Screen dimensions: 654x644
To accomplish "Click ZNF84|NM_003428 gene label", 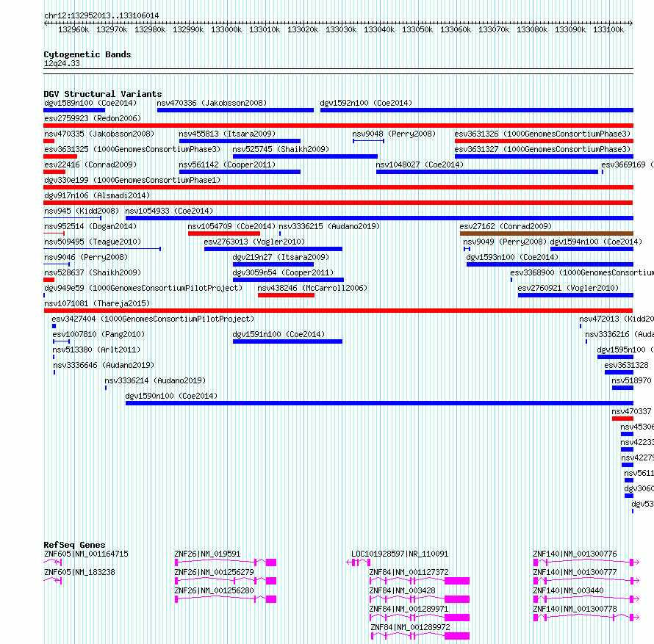I will [402, 590].
